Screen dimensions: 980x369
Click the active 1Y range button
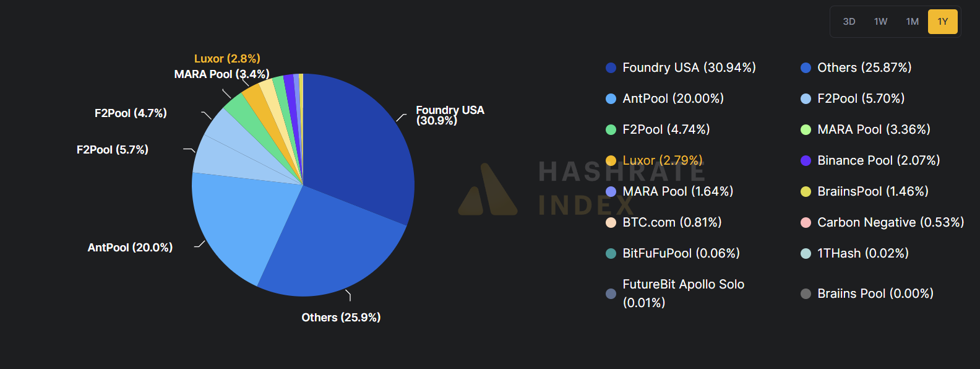(x=942, y=22)
